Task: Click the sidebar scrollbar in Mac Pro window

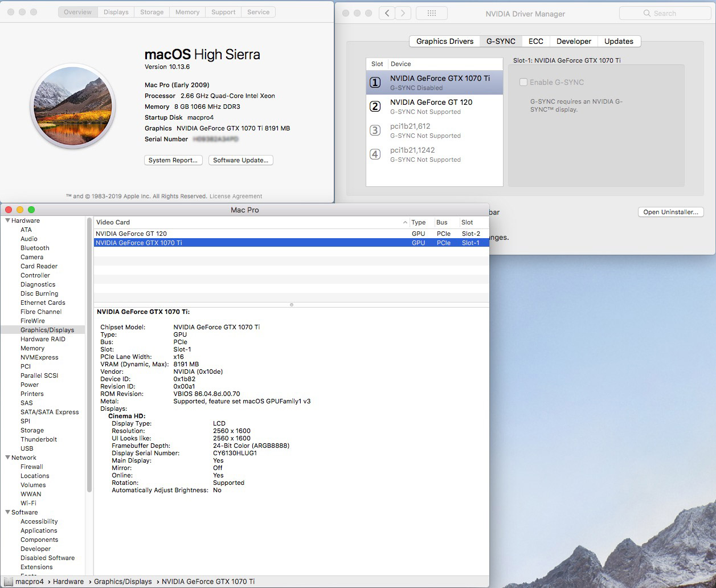Action: point(89,355)
